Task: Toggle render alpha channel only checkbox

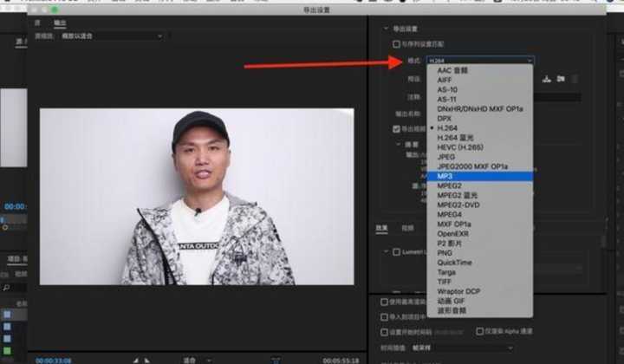Action: [479, 331]
